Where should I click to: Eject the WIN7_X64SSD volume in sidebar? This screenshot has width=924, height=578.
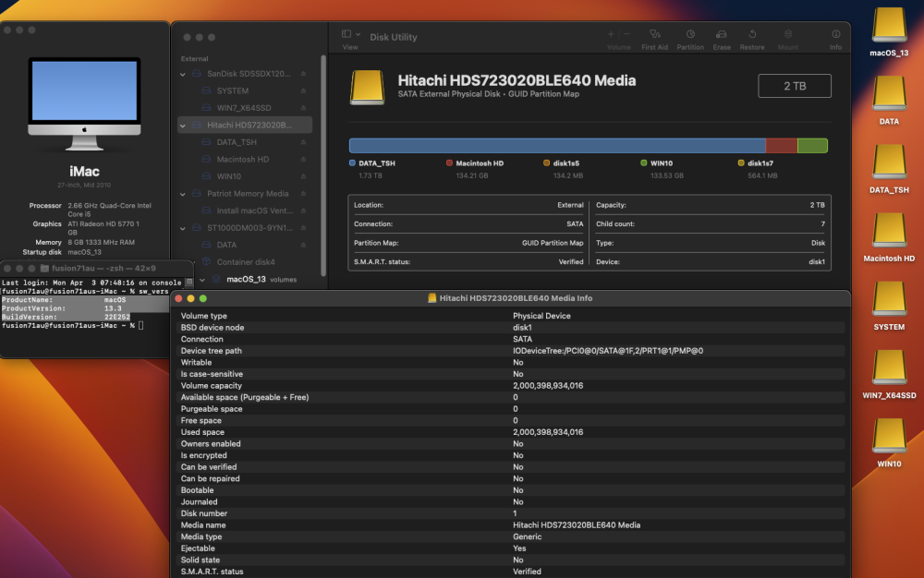coord(303,108)
